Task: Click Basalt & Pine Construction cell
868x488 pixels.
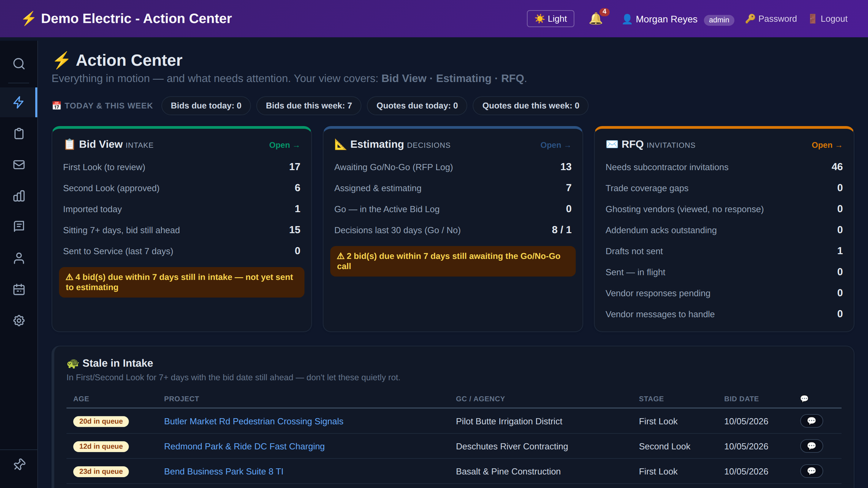Action: coord(508,472)
